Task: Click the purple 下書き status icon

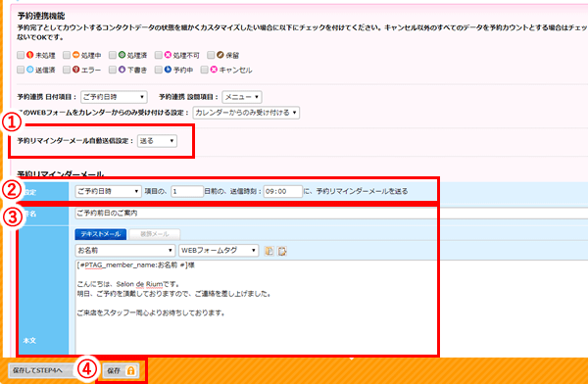Action: coord(122,70)
